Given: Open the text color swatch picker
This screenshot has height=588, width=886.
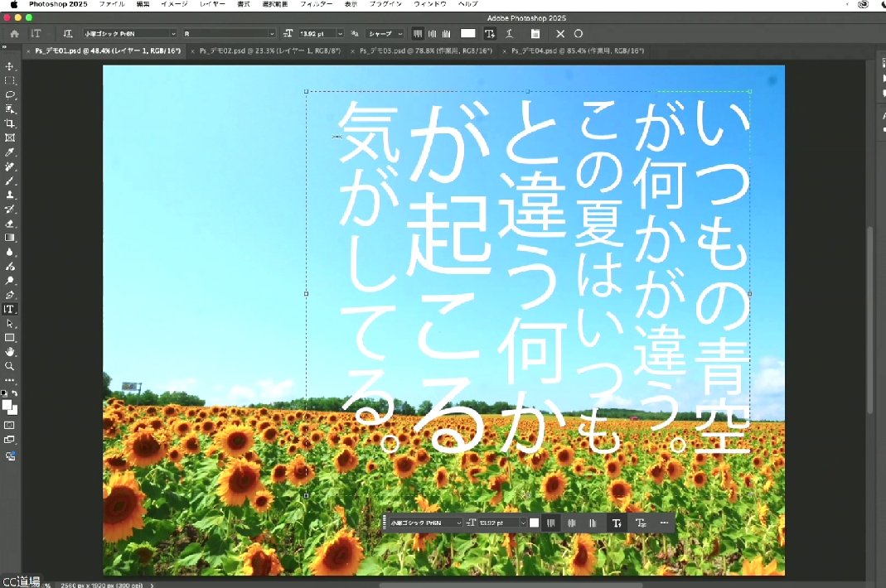Looking at the screenshot, I should 467,34.
